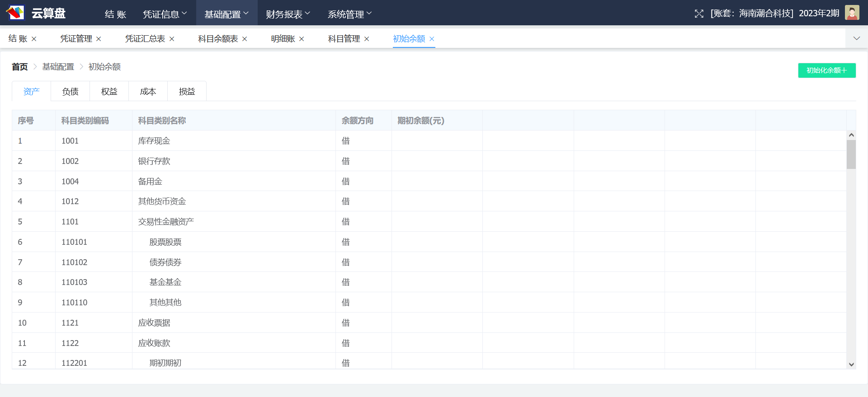Click the 云算盘 logo icon
868x397 pixels.
[15, 13]
